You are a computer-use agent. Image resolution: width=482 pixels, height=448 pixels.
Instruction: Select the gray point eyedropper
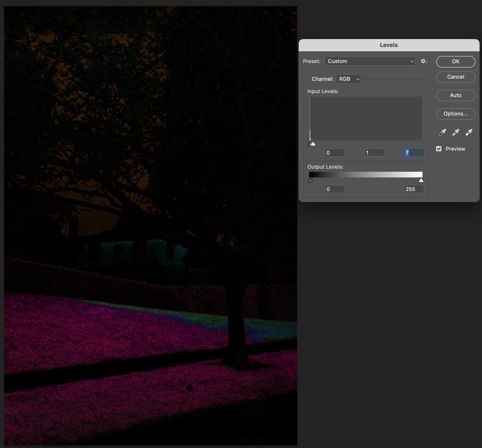[x=456, y=132]
